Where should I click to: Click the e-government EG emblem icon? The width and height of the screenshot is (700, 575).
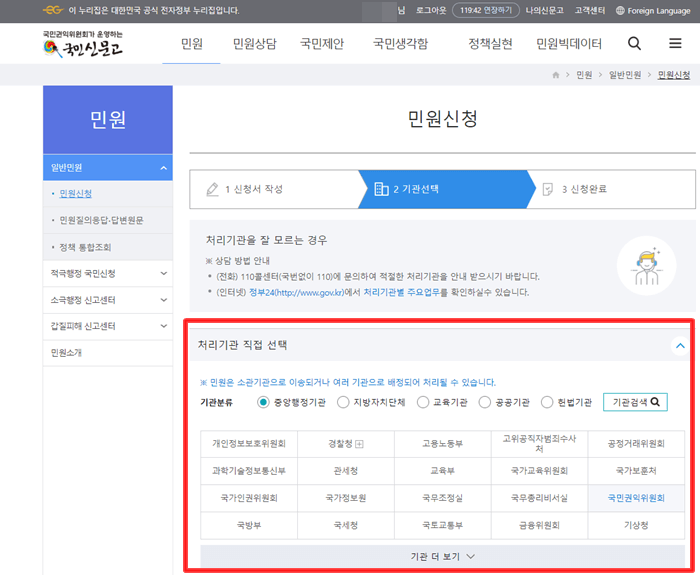(53, 10)
